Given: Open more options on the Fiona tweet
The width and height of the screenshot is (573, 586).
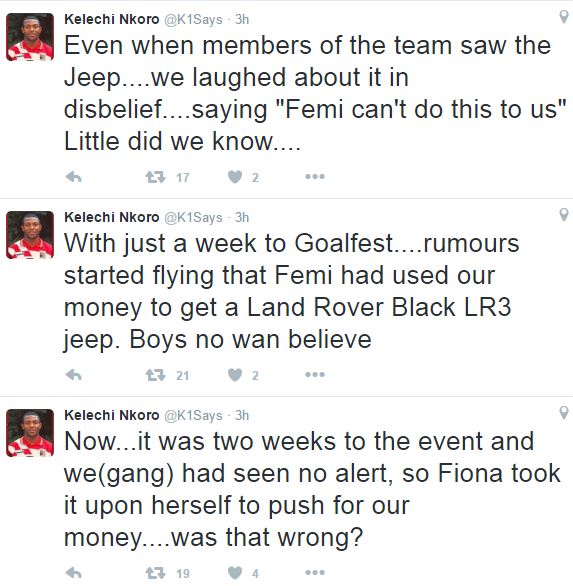Looking at the screenshot, I should (315, 573).
